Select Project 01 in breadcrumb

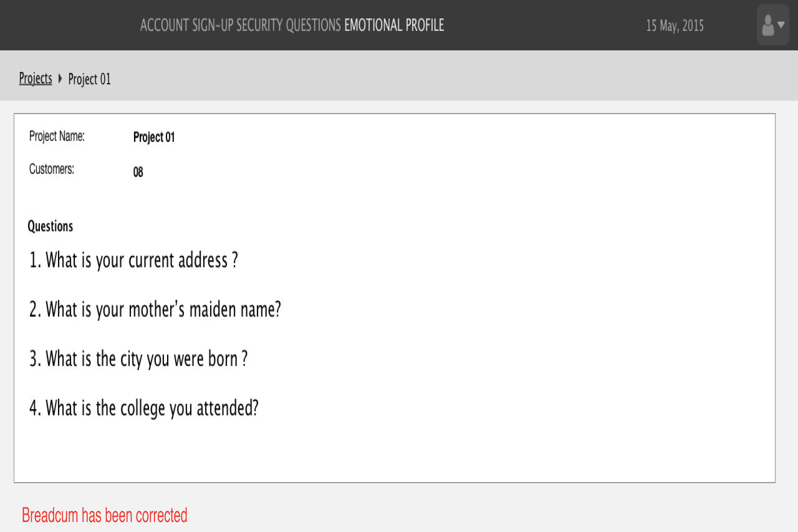click(90, 79)
